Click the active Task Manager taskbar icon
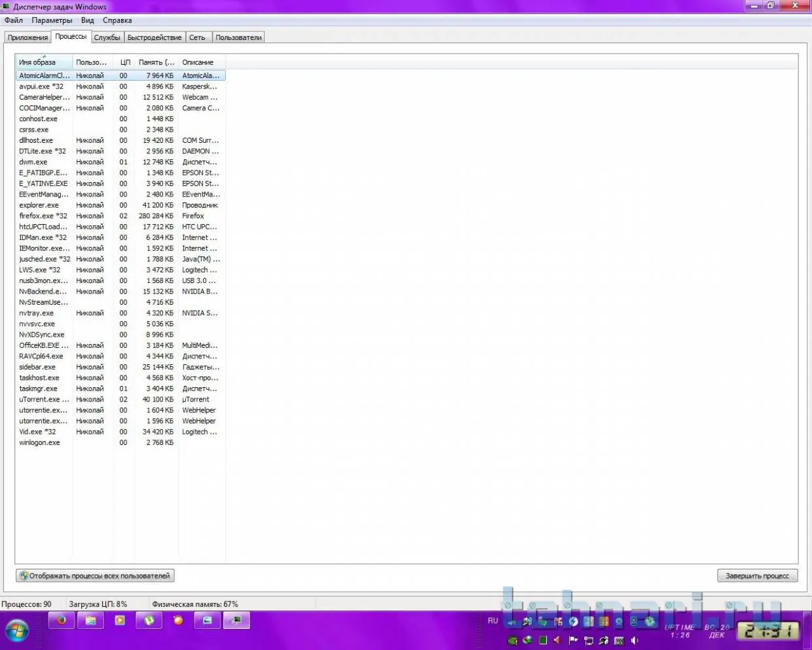 click(236, 620)
